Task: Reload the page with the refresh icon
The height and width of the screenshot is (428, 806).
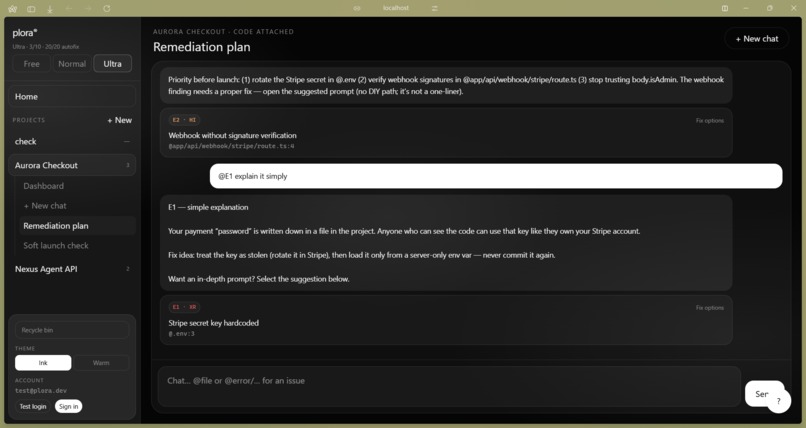Action: point(107,9)
